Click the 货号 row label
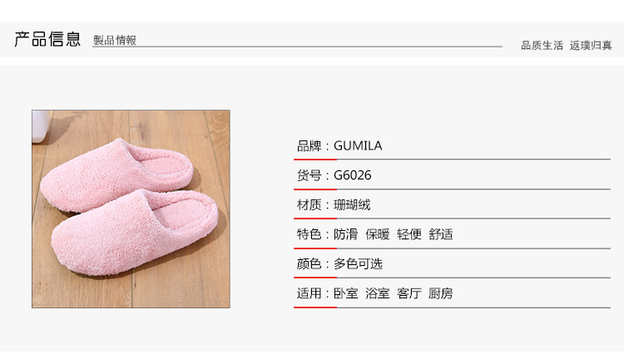This screenshot has height=364, width=624. tap(309, 175)
